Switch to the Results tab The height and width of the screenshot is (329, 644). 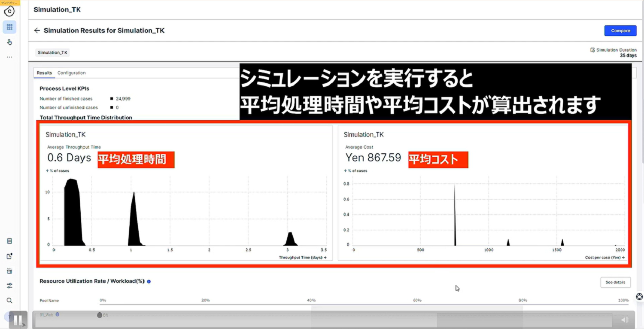(x=44, y=73)
